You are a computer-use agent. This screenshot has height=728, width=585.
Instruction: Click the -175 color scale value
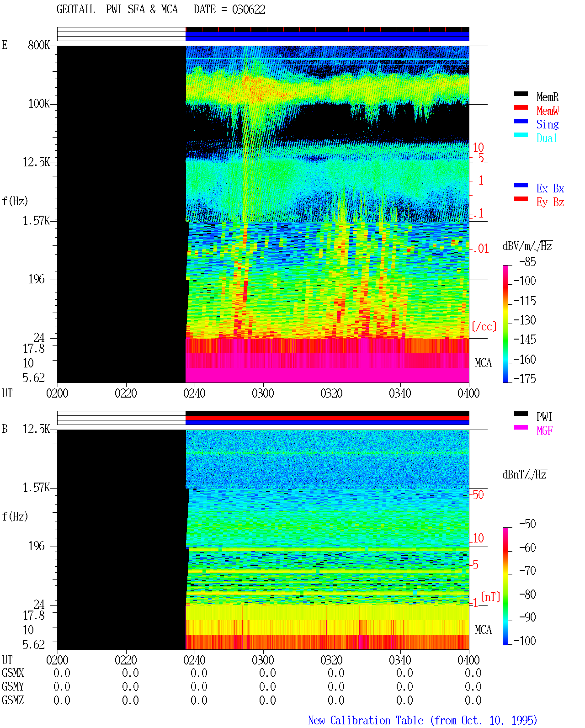[525, 378]
